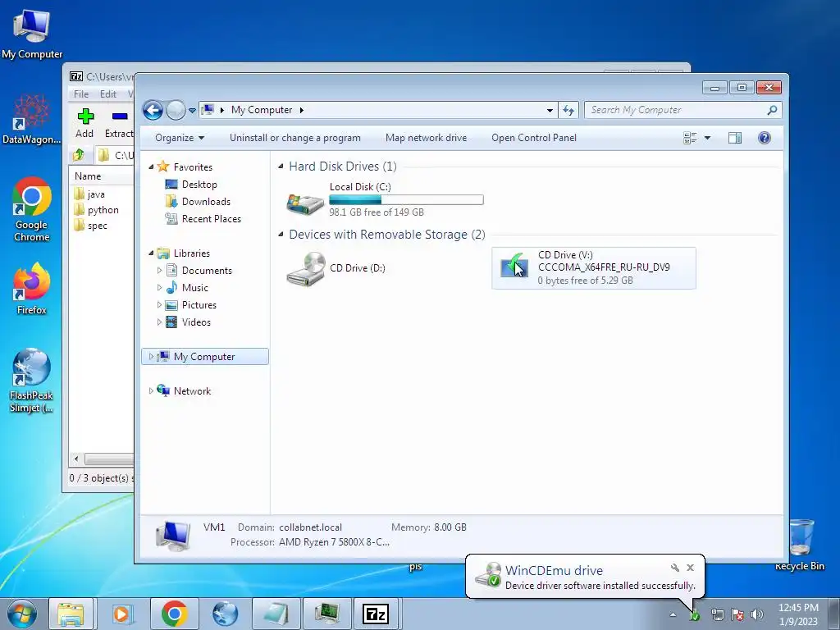Click taskbar clock showing 12:45 PM

pos(798,614)
